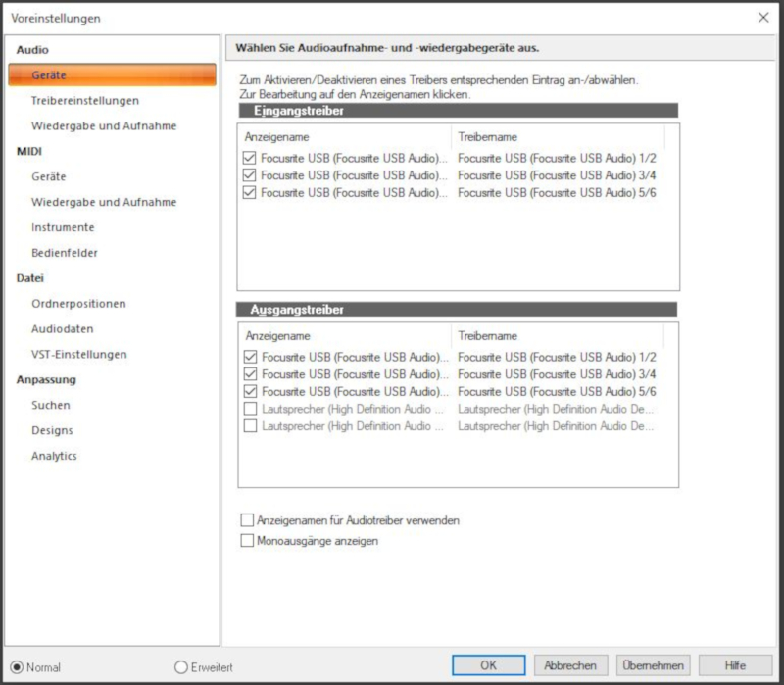Open Instrumente settings

coord(63,227)
